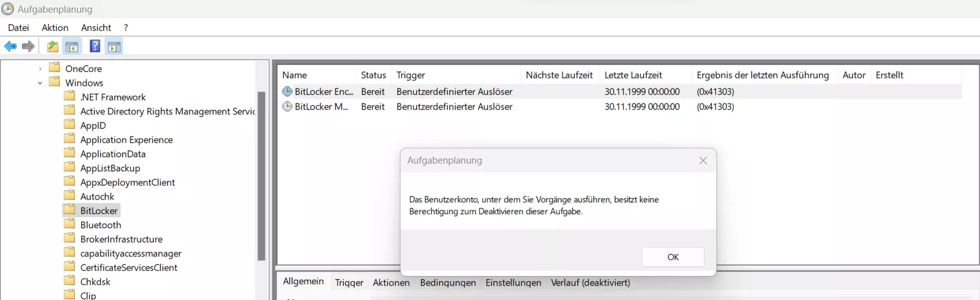Click the clock icon of BitLocker Enc... task
The height and width of the screenshot is (300, 980).
tap(288, 92)
